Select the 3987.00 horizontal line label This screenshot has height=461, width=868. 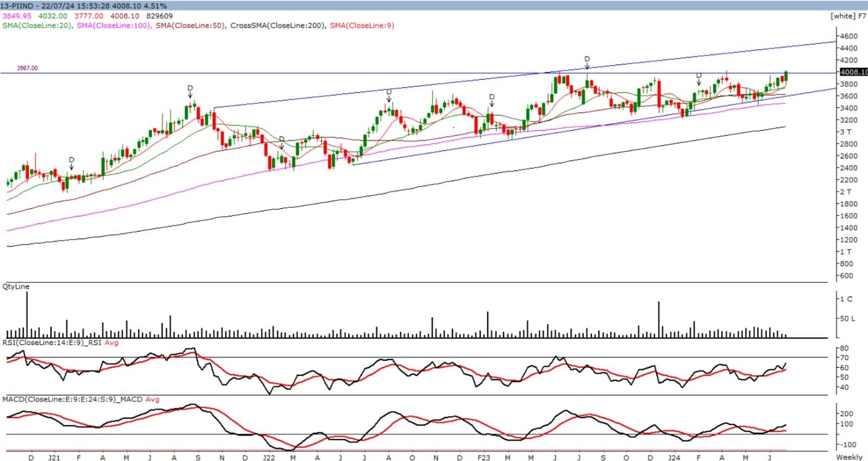click(x=27, y=68)
